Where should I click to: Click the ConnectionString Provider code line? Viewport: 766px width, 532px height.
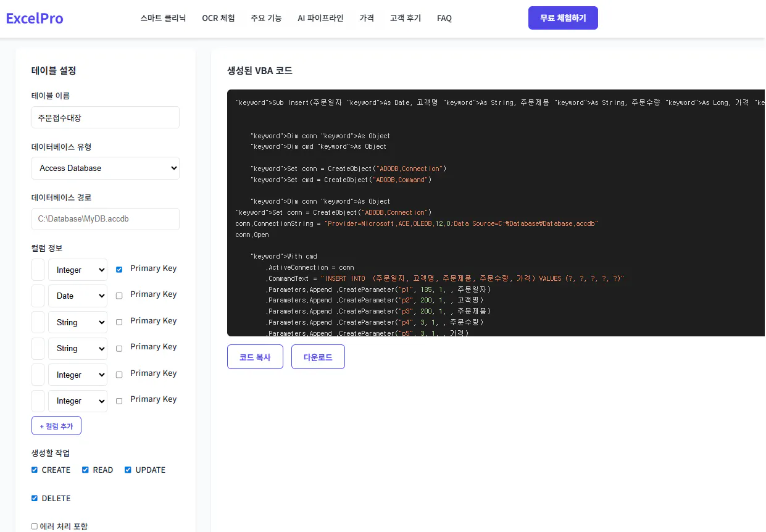[417, 223]
